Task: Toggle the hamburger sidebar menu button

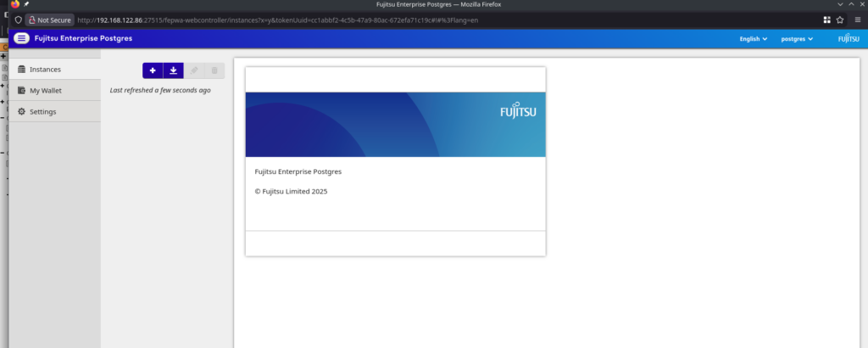Action: click(x=21, y=38)
